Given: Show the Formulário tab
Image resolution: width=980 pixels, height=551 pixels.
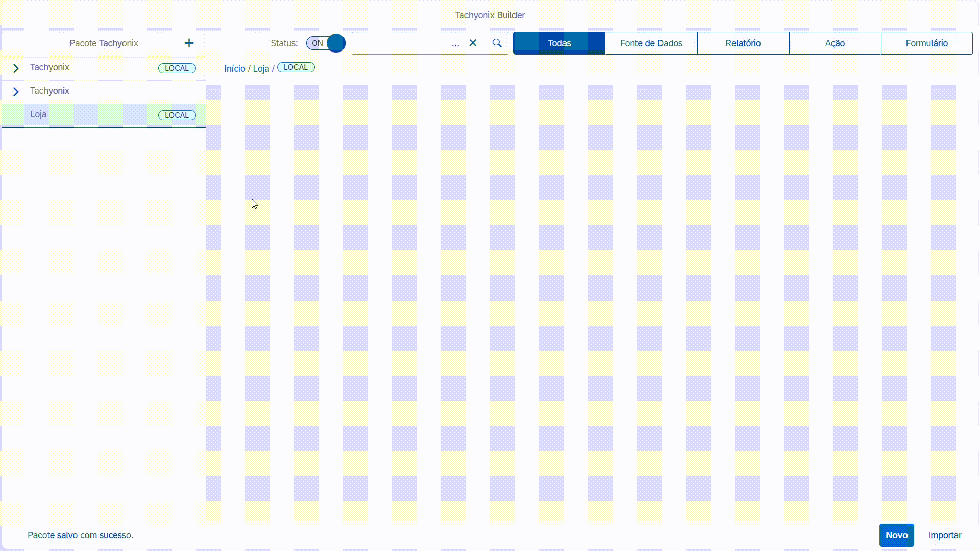Looking at the screenshot, I should (926, 43).
